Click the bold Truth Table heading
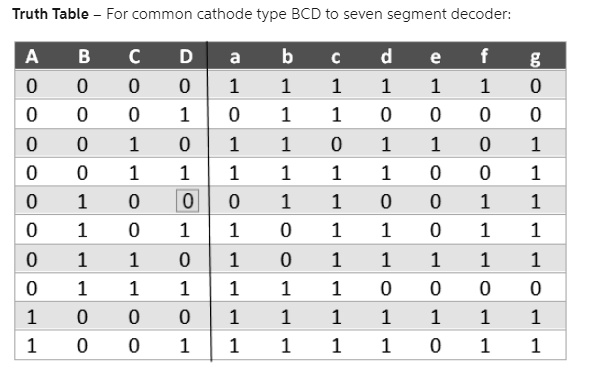Screen dimensions: 590x375 point(50,14)
